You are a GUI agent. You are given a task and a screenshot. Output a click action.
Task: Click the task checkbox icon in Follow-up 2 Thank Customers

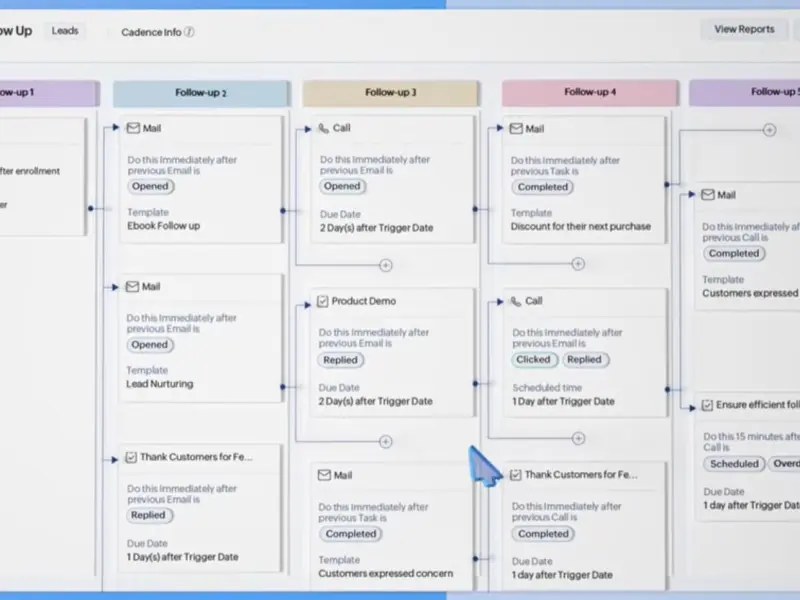[x=131, y=457]
